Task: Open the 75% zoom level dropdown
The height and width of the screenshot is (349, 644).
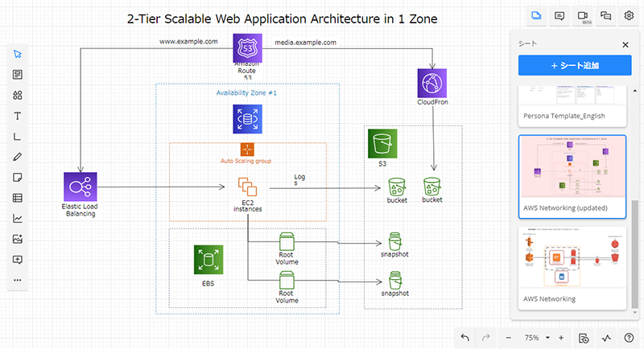Action: coord(535,337)
